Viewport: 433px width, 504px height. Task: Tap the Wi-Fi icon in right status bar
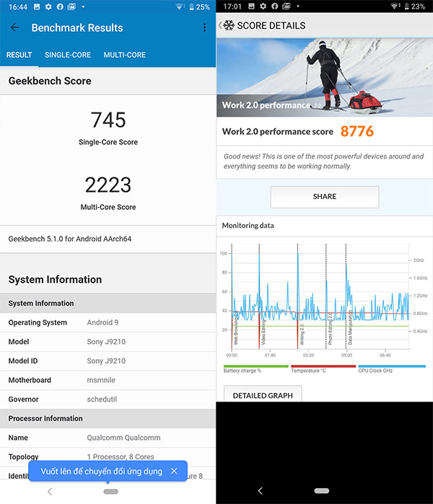coord(394,6)
